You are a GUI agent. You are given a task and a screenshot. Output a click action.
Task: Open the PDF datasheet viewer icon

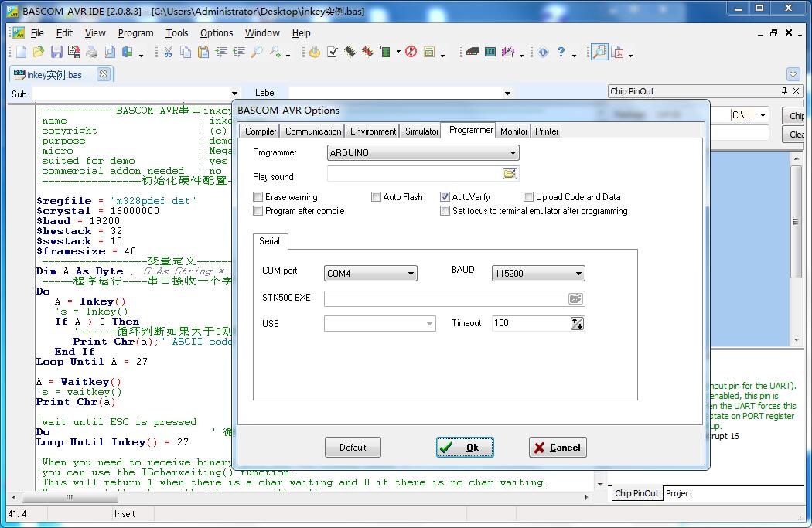pos(617,52)
